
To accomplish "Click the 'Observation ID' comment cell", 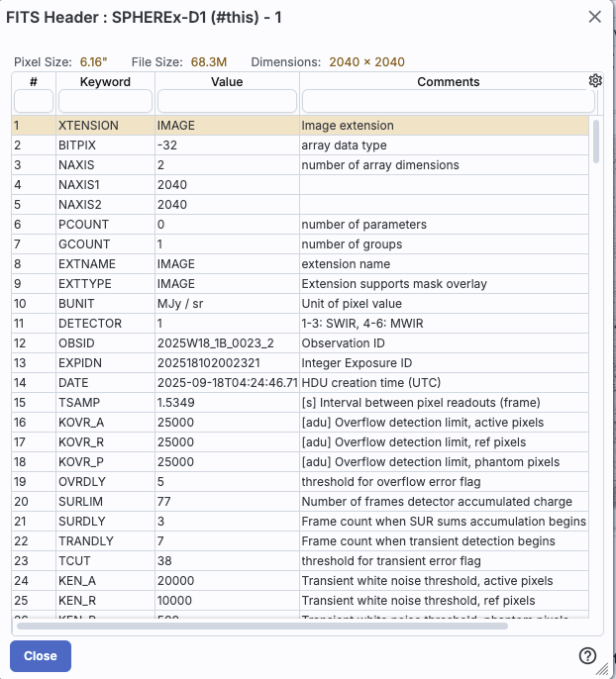I will tap(444, 343).
